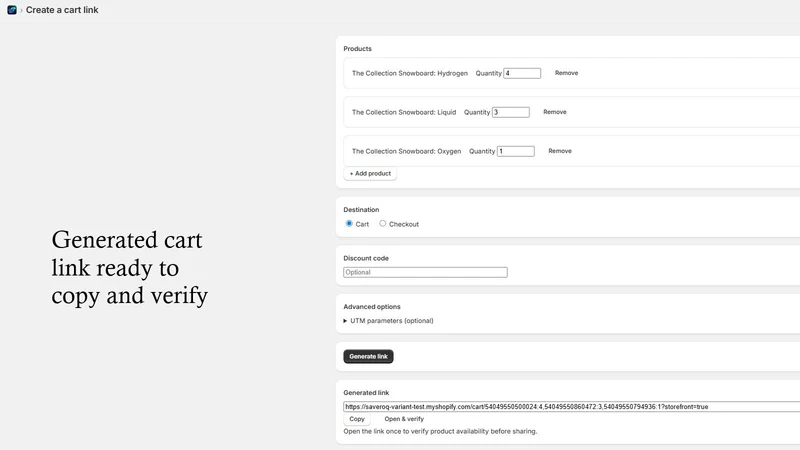
Task: Copy the generated cart link
Action: point(357,419)
